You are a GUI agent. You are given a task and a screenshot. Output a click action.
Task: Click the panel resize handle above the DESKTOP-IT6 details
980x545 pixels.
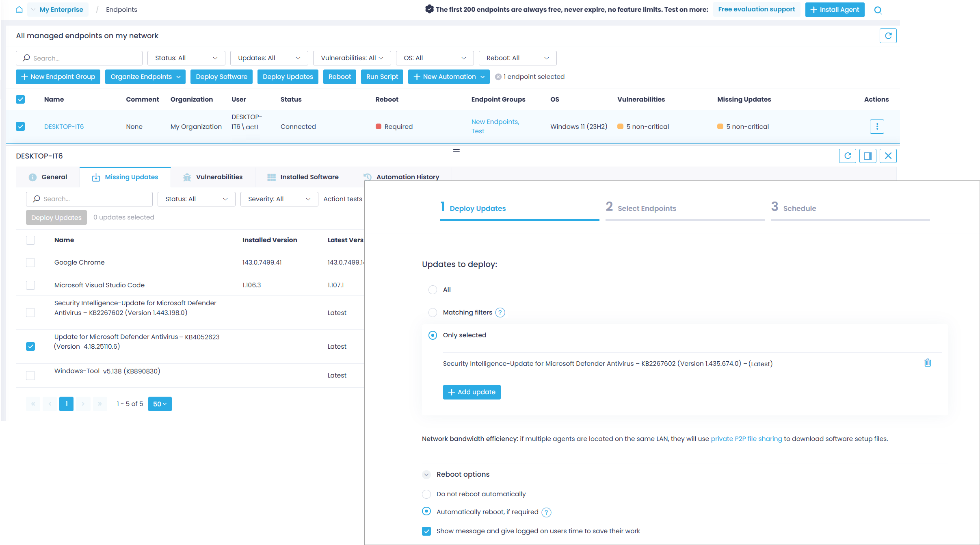(456, 150)
